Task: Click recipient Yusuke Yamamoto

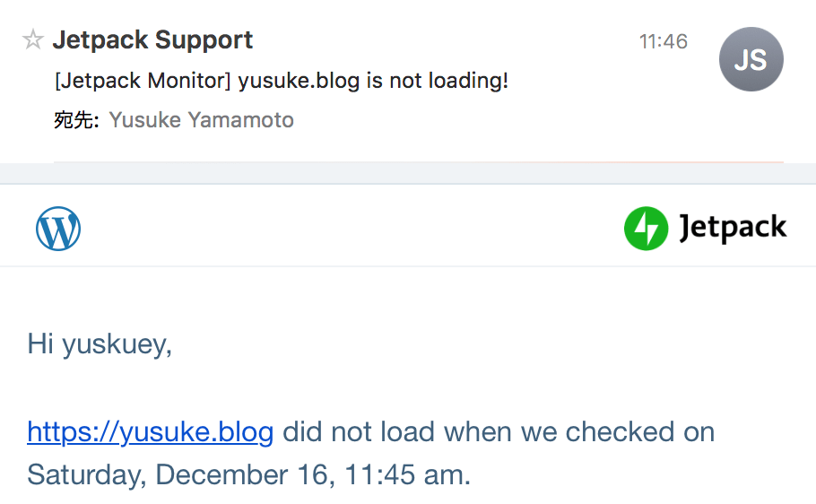Action: coord(202,120)
